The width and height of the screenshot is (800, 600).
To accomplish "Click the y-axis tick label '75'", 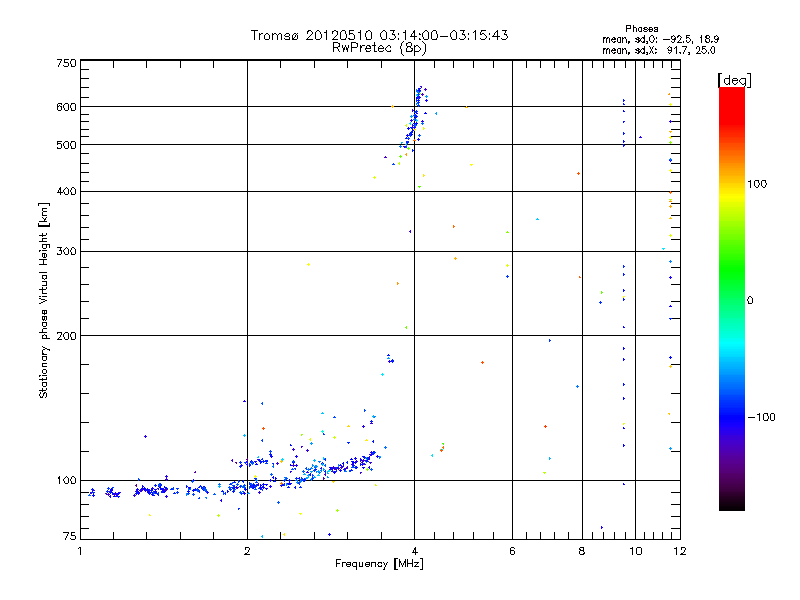I will [x=70, y=536].
